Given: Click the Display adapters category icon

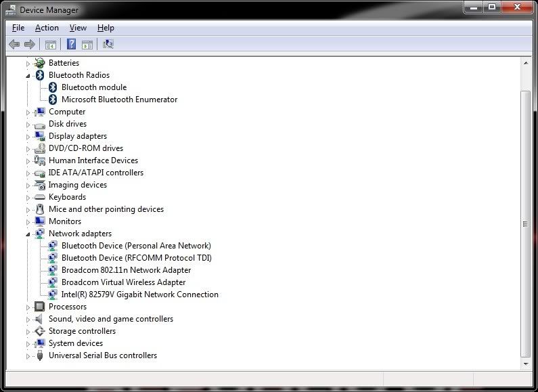Looking at the screenshot, I should pyautogui.click(x=40, y=136).
